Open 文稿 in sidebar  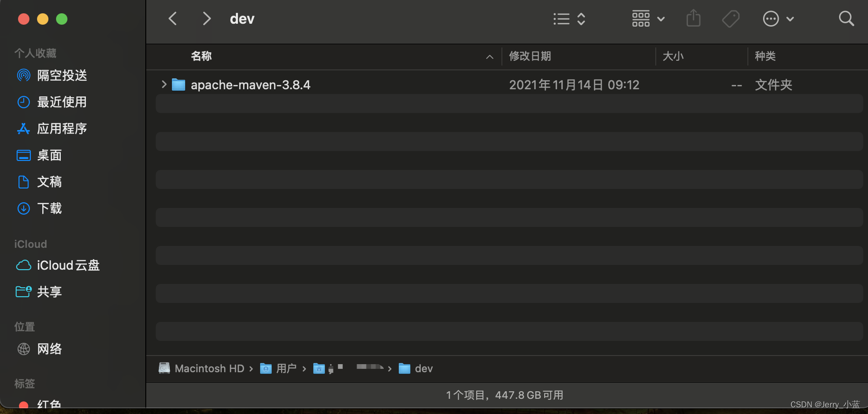pyautogui.click(x=39, y=182)
